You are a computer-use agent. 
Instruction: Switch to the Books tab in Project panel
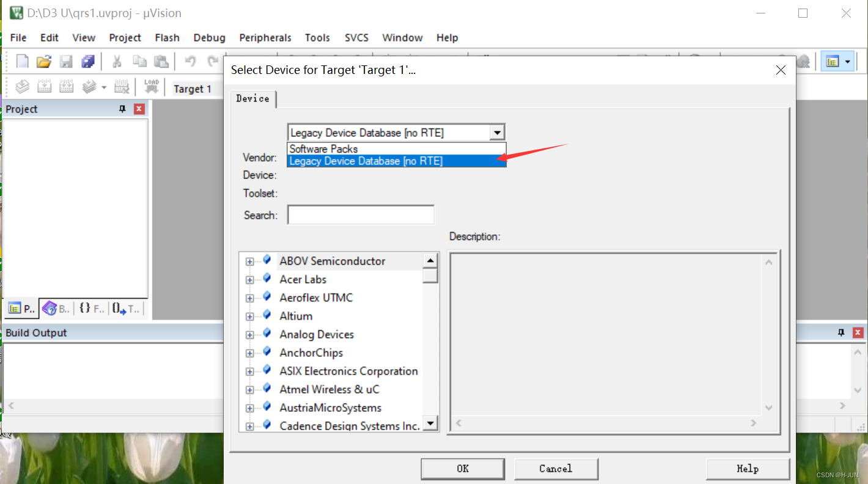pyautogui.click(x=56, y=309)
